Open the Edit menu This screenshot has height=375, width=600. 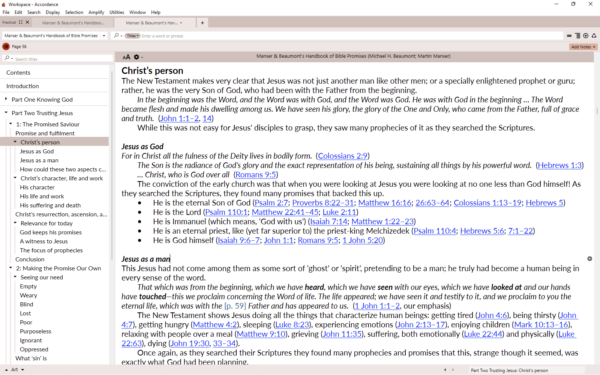18,12
